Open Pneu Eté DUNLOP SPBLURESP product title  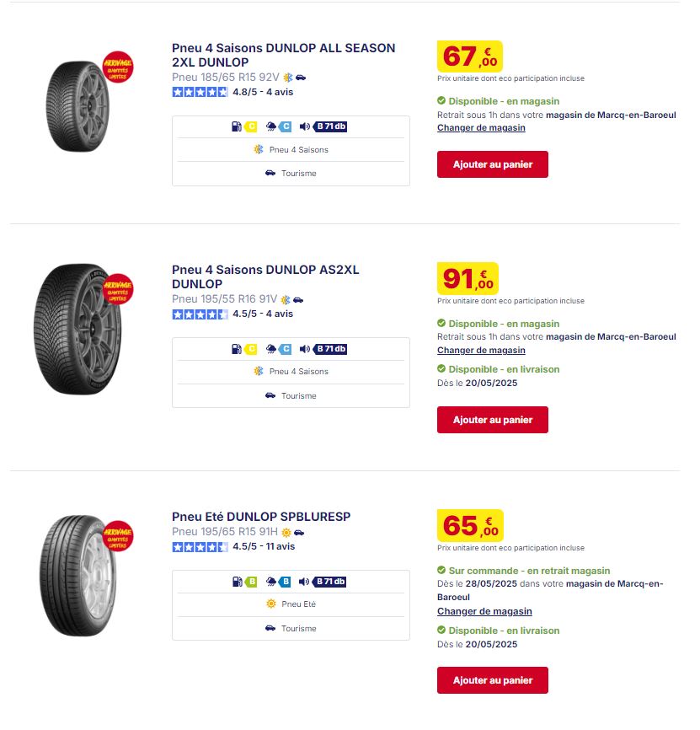coord(261,517)
